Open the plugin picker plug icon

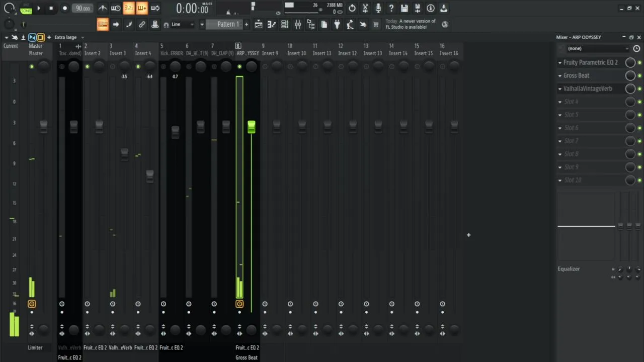[x=337, y=24]
